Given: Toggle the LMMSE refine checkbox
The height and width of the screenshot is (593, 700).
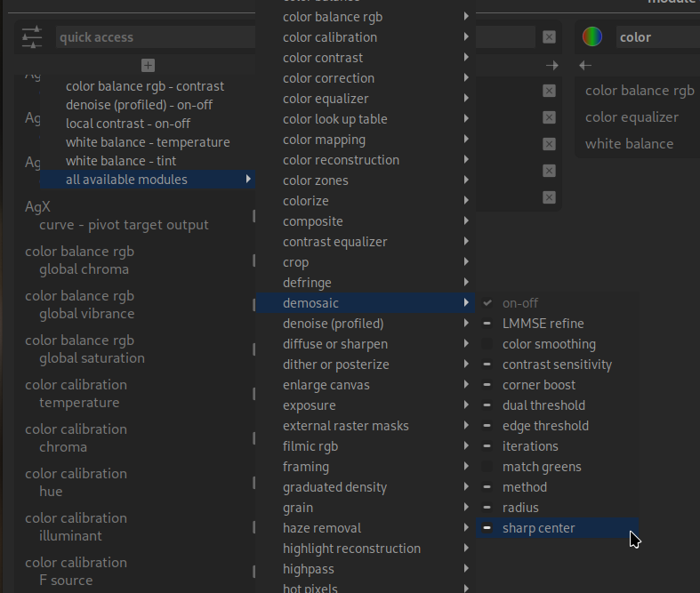Looking at the screenshot, I should 487,324.
